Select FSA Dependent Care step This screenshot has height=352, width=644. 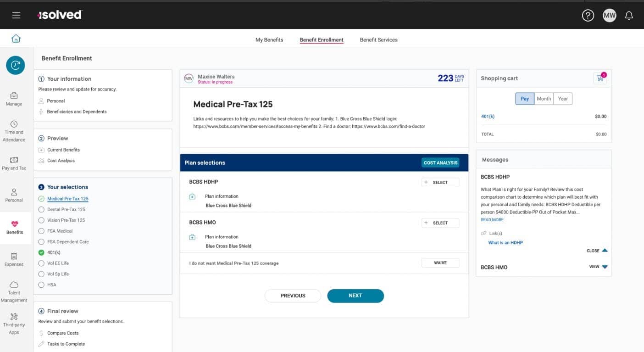(x=68, y=242)
